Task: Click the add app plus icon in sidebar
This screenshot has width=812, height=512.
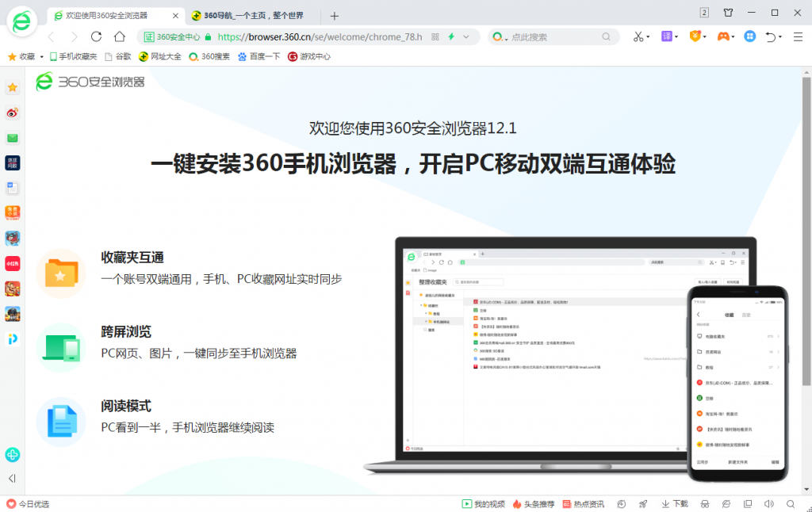Action: pos(12,455)
